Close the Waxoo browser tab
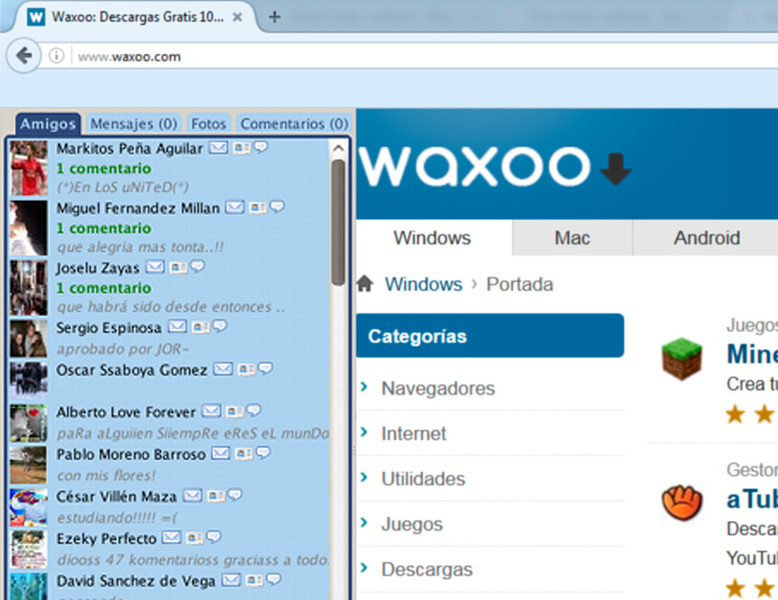 coord(238,17)
